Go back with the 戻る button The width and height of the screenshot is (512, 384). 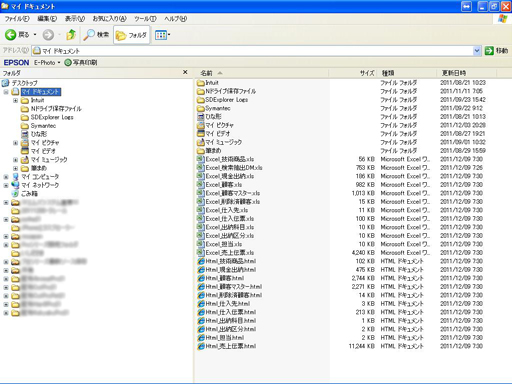click(17, 35)
